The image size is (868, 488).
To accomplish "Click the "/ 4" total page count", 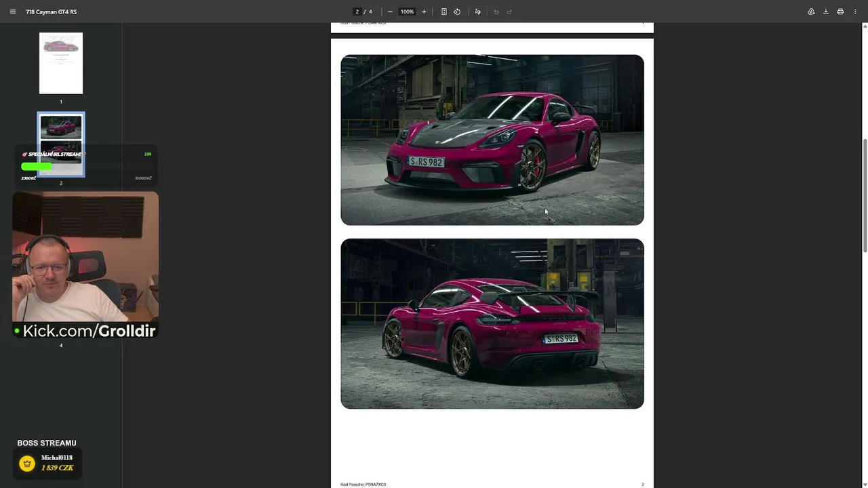I will coord(368,12).
